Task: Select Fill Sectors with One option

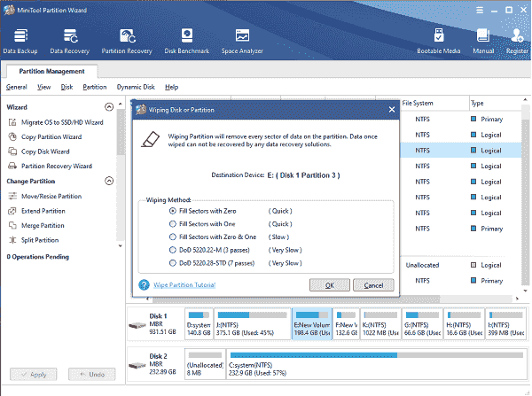Action: click(172, 224)
